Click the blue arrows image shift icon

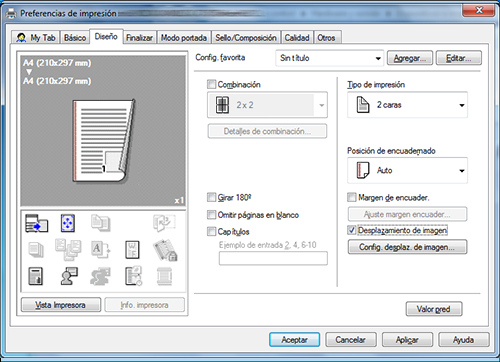(68, 223)
